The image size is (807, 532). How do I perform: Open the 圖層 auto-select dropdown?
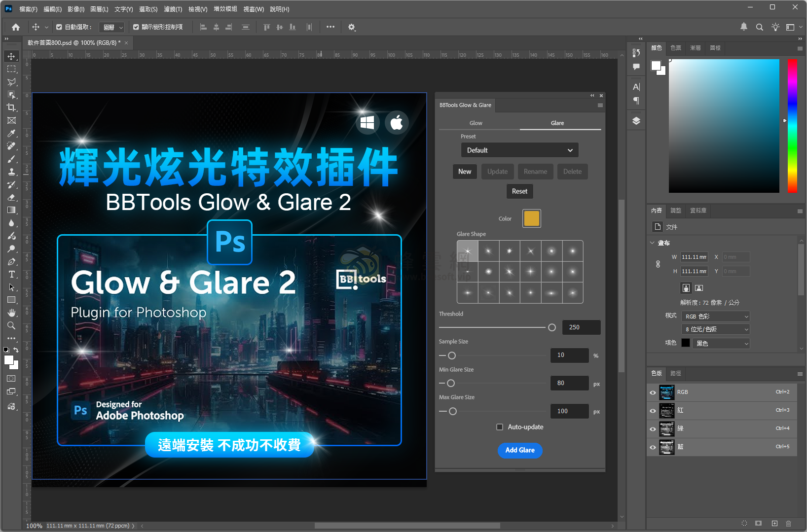[111, 27]
